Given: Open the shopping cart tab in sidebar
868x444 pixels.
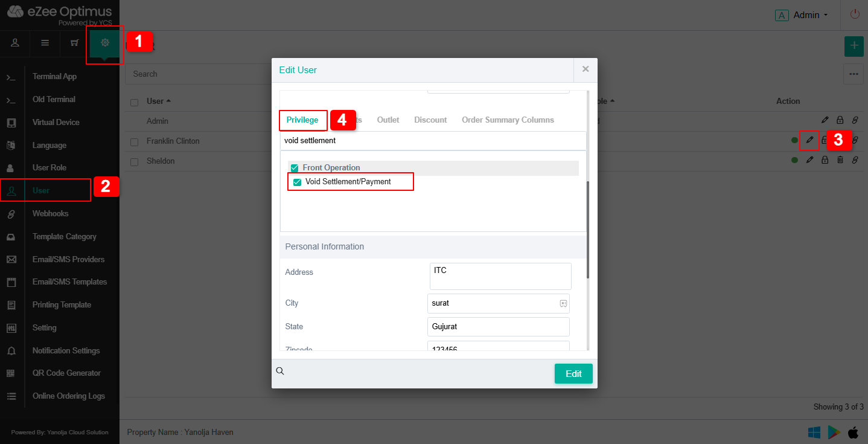Looking at the screenshot, I should coord(75,43).
